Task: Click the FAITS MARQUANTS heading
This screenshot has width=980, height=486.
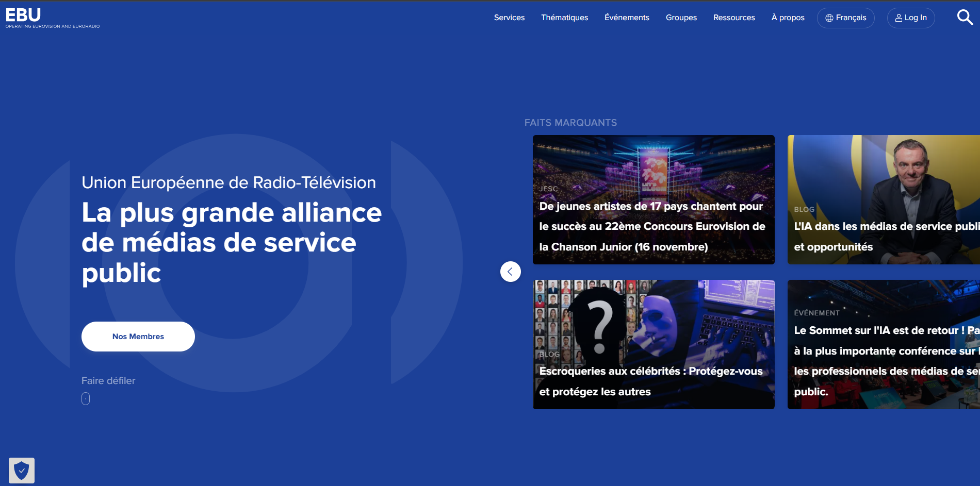Action: (570, 123)
